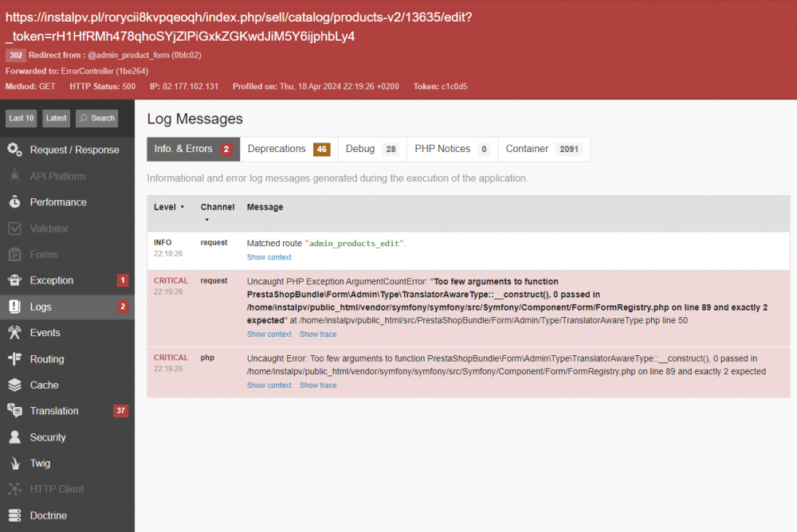Click the Exception count badge 1

[123, 280]
